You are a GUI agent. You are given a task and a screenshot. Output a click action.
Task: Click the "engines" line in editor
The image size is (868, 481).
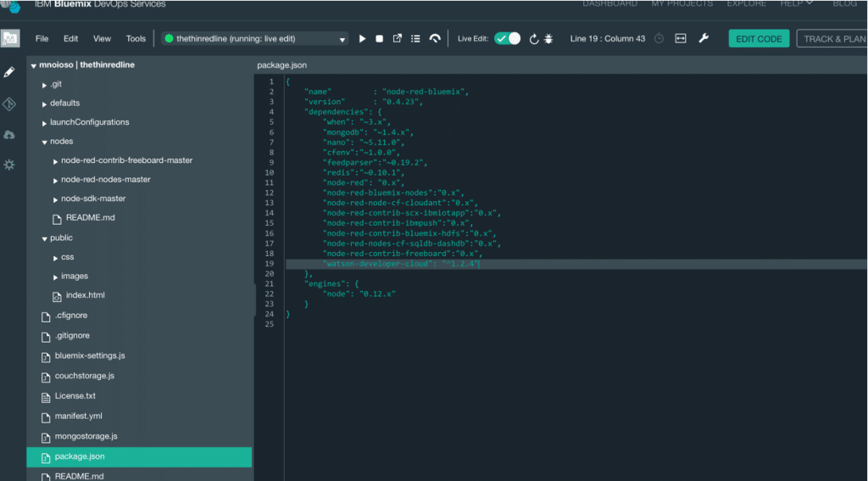coord(331,283)
